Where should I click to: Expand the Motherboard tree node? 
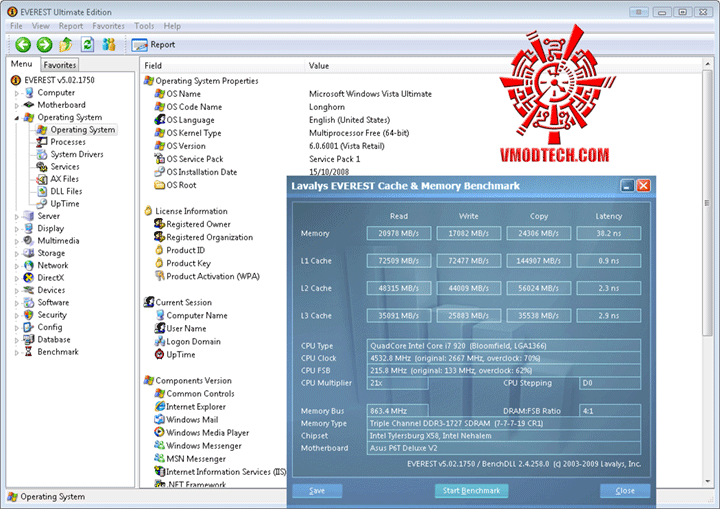point(17,106)
